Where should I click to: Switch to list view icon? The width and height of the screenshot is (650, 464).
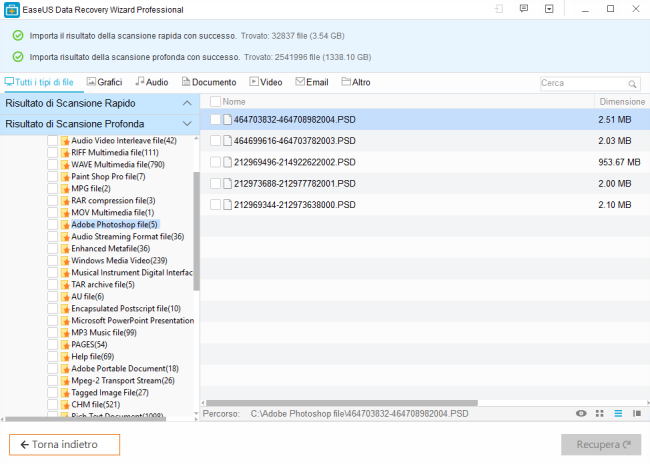(618, 412)
